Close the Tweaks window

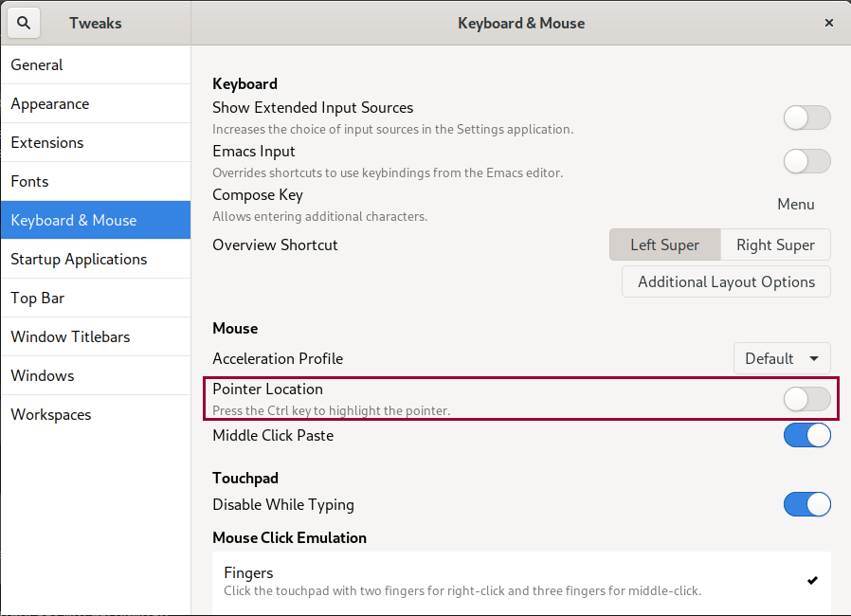[828, 23]
